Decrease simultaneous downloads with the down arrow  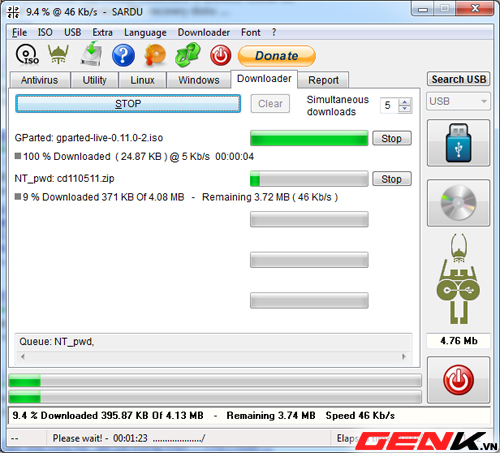point(405,109)
